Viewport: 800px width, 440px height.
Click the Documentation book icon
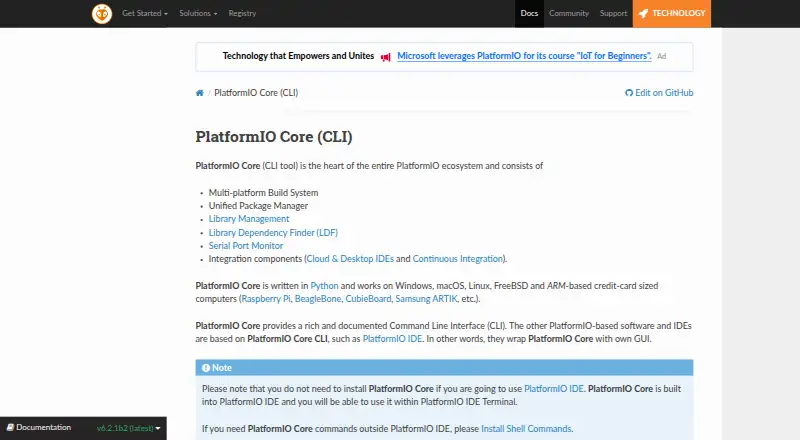click(10, 428)
